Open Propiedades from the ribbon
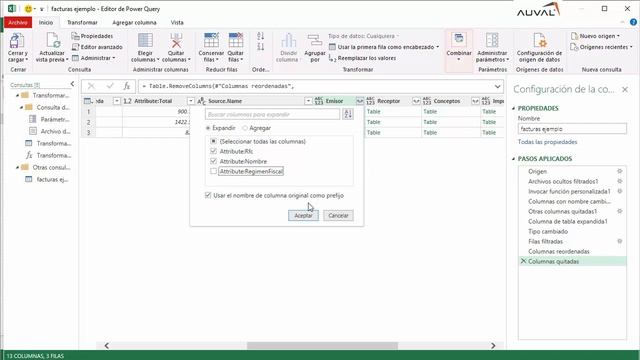This screenshot has height=360, width=640. [92, 36]
